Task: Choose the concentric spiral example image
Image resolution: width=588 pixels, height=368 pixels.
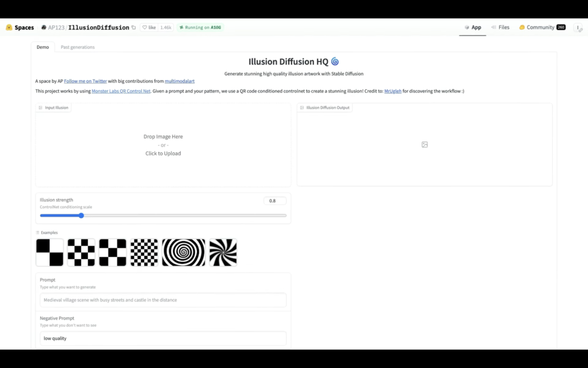Action: click(184, 252)
